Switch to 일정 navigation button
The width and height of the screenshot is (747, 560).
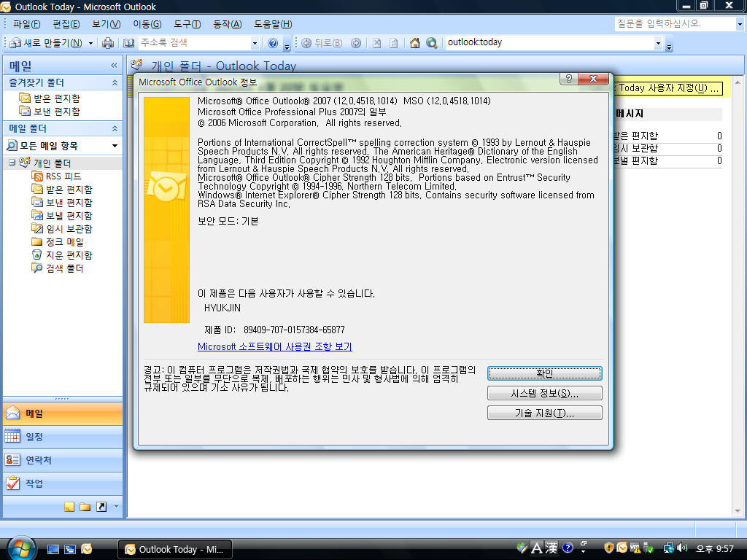(63, 437)
